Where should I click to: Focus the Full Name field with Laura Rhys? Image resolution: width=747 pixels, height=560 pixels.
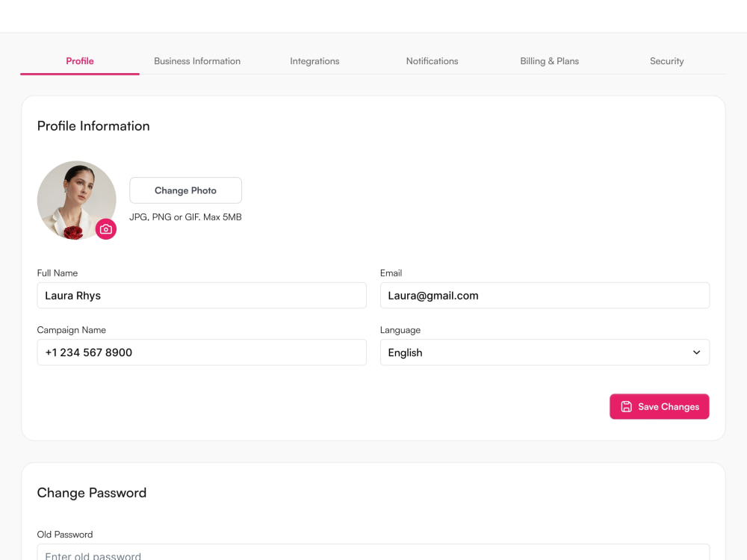202,295
